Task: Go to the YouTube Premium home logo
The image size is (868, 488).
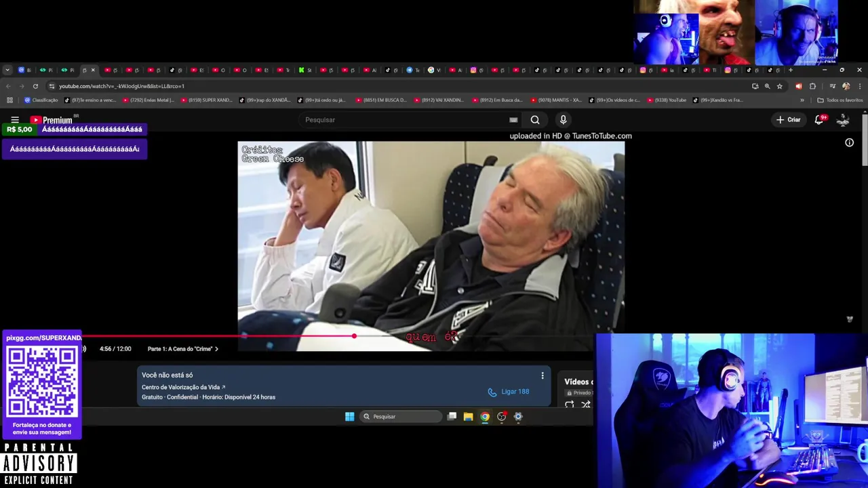Action: [x=52, y=120]
